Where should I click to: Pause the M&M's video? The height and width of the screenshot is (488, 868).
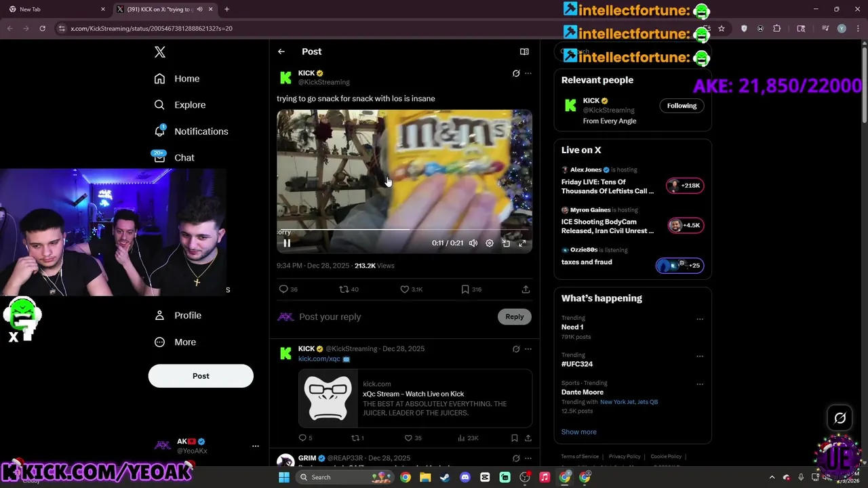tap(287, 243)
